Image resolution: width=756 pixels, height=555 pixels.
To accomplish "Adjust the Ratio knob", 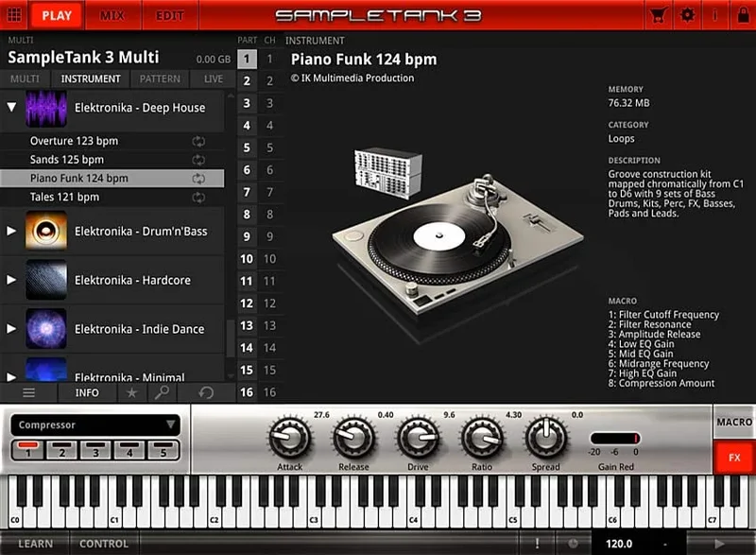I will 482,438.
